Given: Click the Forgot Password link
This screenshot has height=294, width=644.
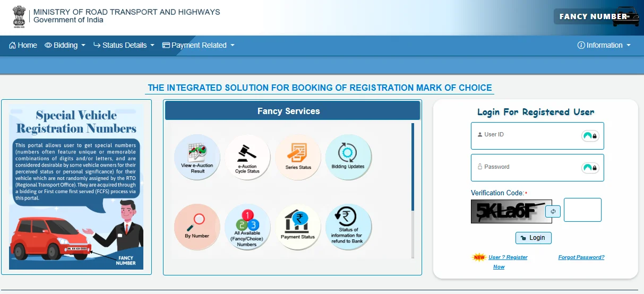Looking at the screenshot, I should (x=581, y=257).
